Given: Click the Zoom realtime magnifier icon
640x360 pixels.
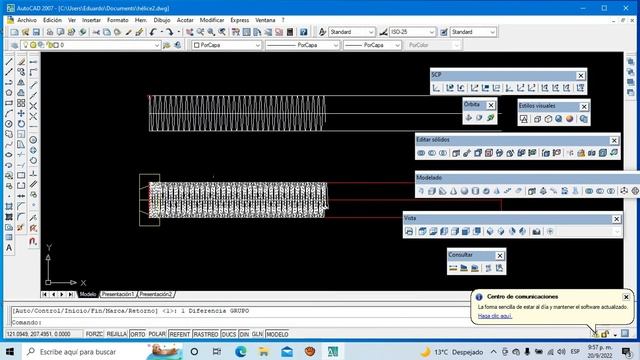Looking at the screenshot, I should 200,32.
